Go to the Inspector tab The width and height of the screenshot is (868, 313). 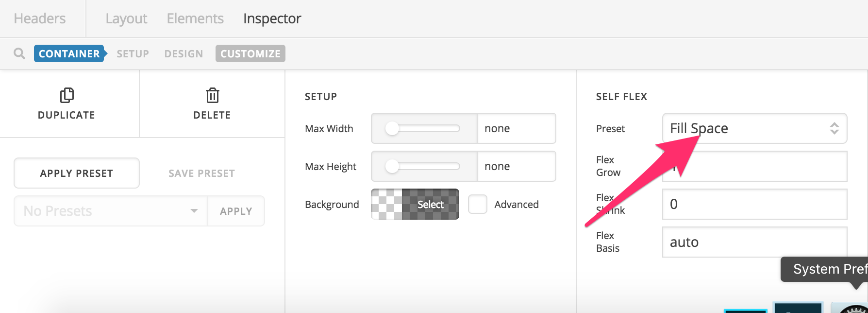pyautogui.click(x=272, y=18)
